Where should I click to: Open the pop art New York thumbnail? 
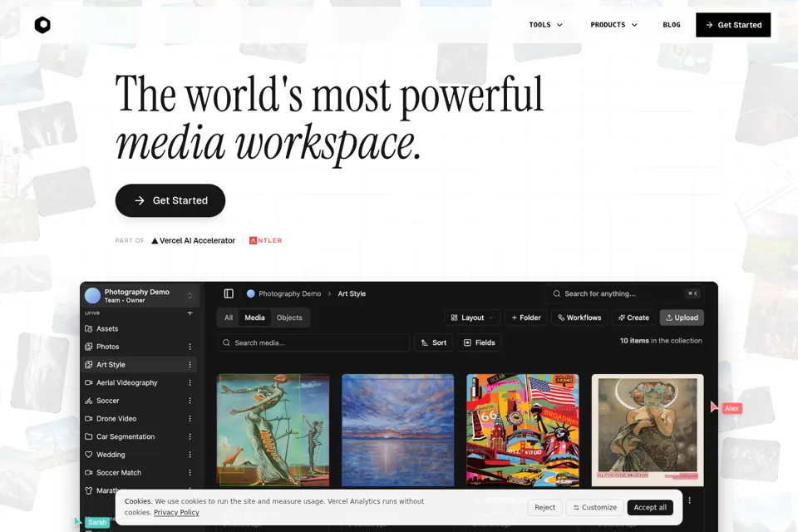click(x=523, y=431)
